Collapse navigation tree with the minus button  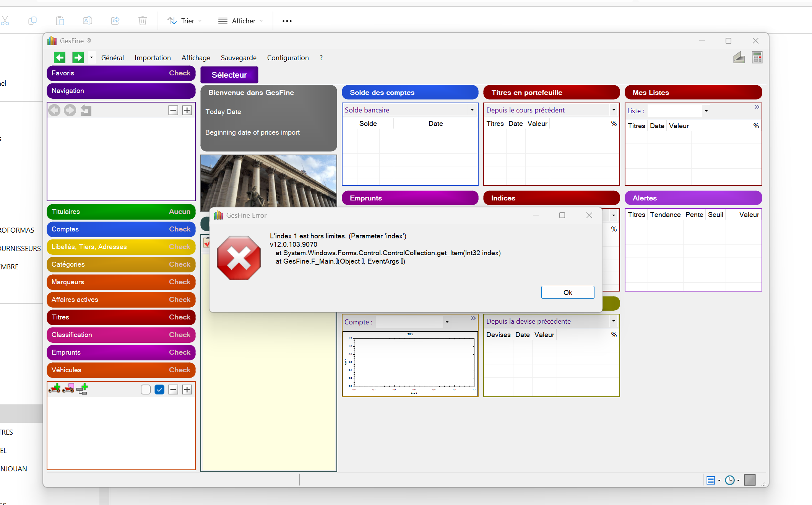click(173, 111)
